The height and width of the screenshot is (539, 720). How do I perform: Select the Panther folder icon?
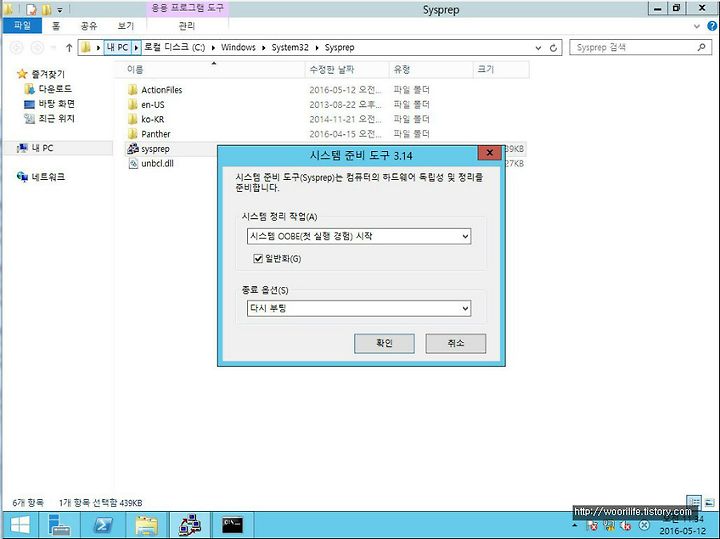point(133,134)
